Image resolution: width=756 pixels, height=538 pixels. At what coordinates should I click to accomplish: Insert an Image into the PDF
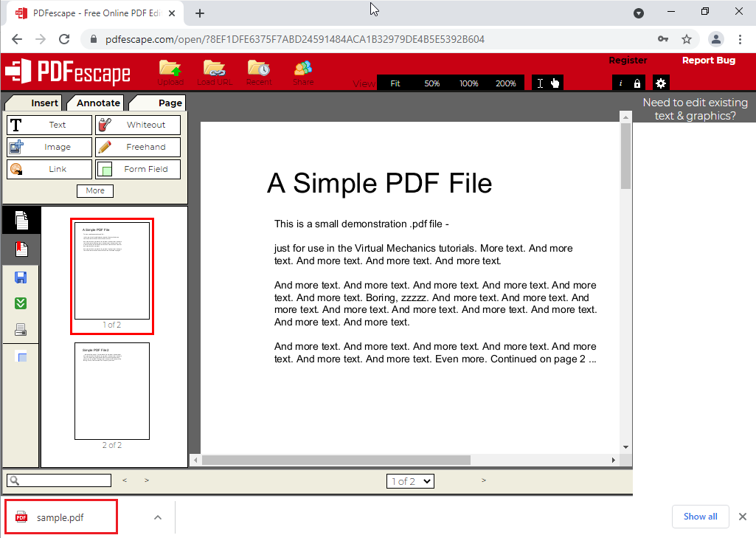(49, 147)
